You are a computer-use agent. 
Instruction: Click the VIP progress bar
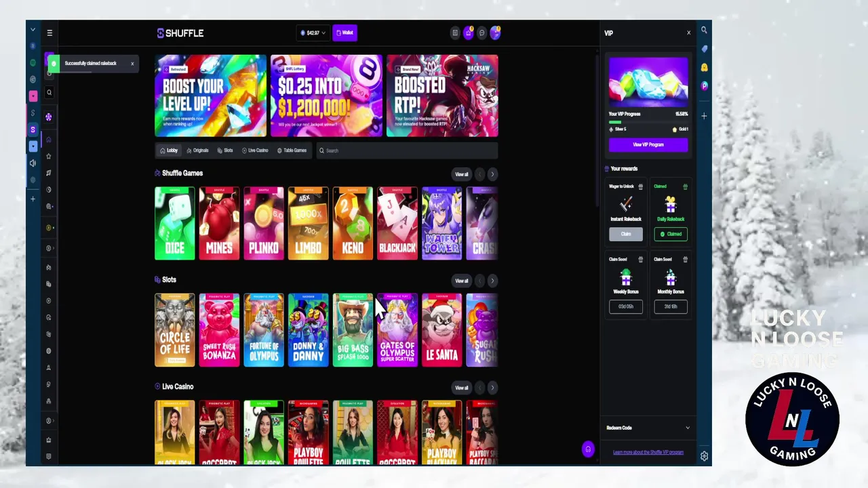648,122
